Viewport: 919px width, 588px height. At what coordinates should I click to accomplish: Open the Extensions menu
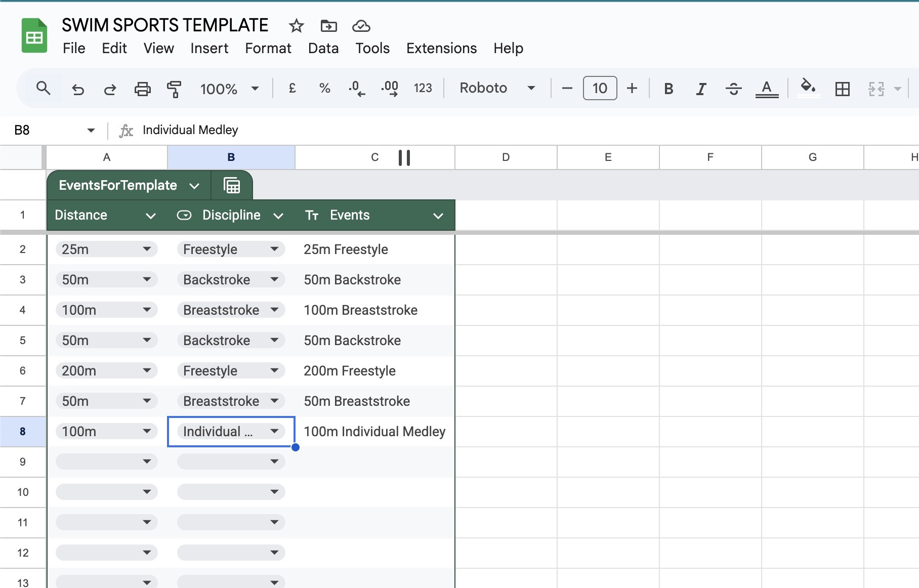tap(441, 48)
